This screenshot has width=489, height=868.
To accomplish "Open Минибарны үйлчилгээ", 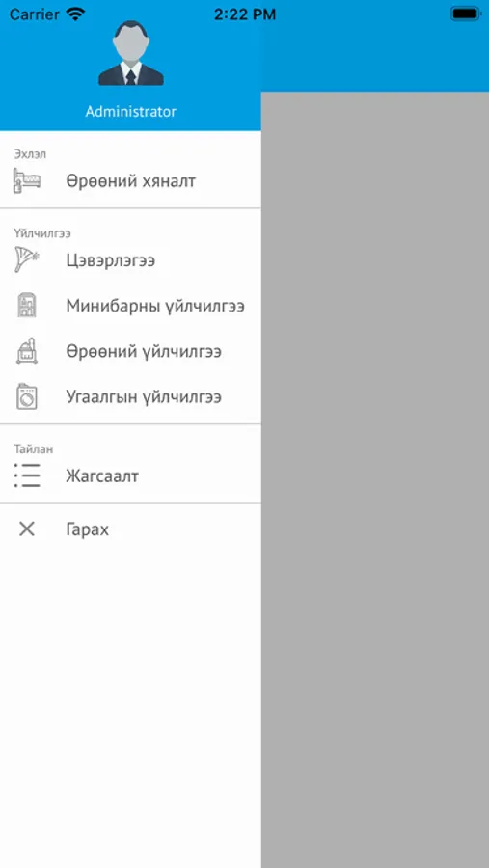I will point(130,306).
